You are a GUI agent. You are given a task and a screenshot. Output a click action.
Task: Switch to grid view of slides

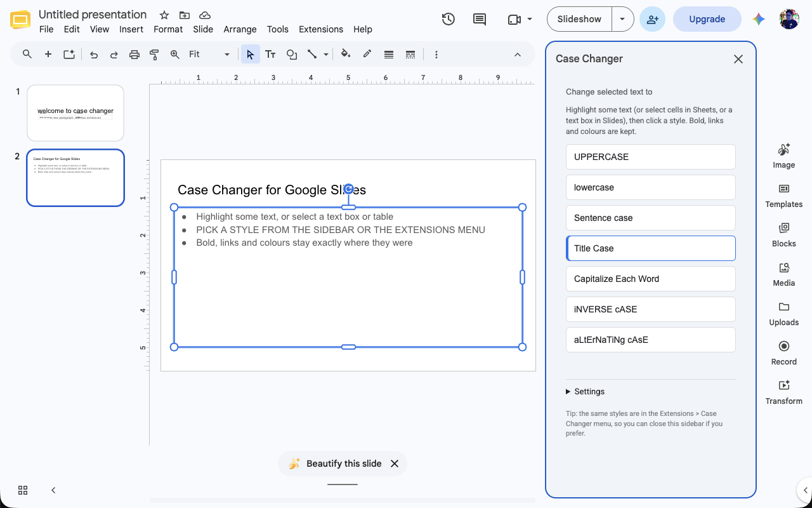pyautogui.click(x=23, y=490)
